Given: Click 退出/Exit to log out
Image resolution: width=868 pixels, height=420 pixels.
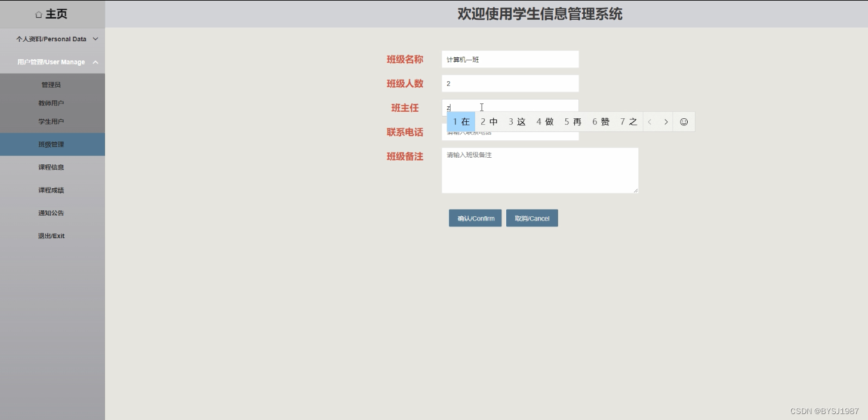Looking at the screenshot, I should click(x=53, y=236).
